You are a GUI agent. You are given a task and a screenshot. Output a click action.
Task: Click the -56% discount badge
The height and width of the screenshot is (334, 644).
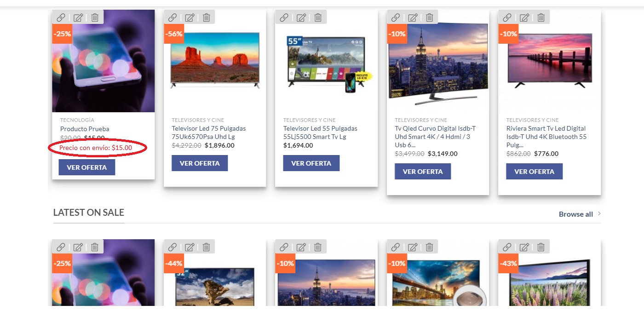click(x=174, y=34)
